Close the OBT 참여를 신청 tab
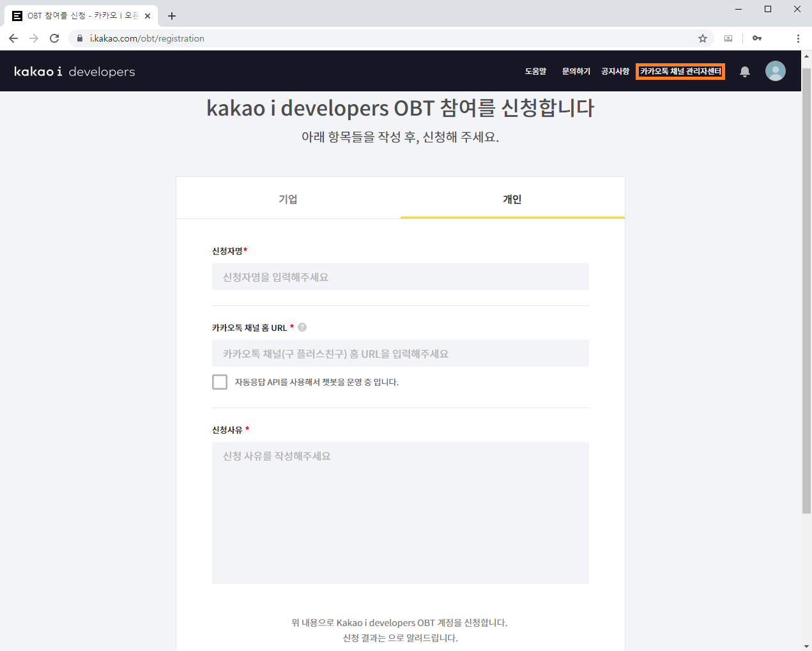Image resolution: width=812 pixels, height=651 pixels. [148, 16]
